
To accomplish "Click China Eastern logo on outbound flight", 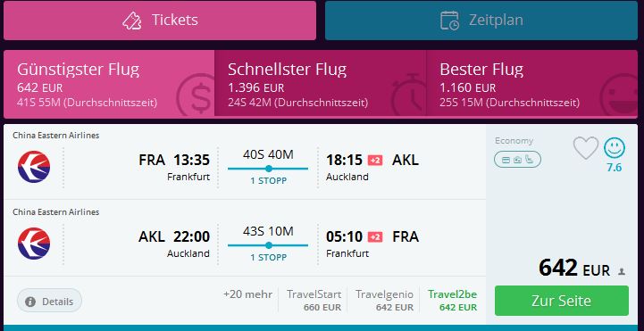I will 34,167.
